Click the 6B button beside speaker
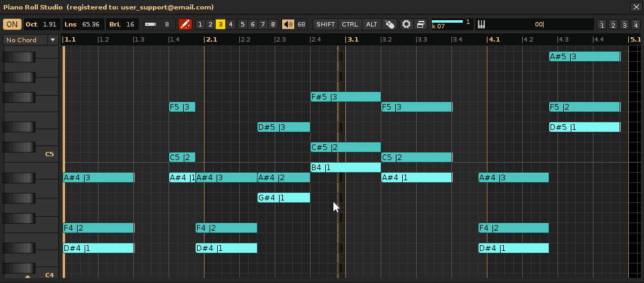Screen dimensions: 644x283 click(301, 25)
